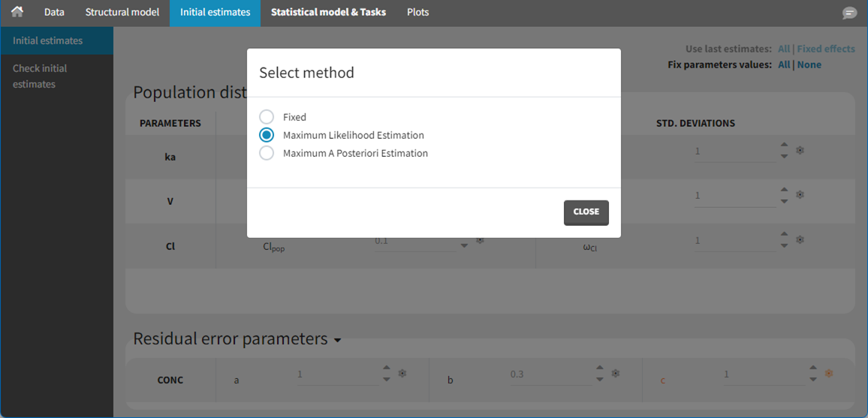Collapse the Residual error parameters section
The width and height of the screenshot is (868, 418).
pos(337,341)
